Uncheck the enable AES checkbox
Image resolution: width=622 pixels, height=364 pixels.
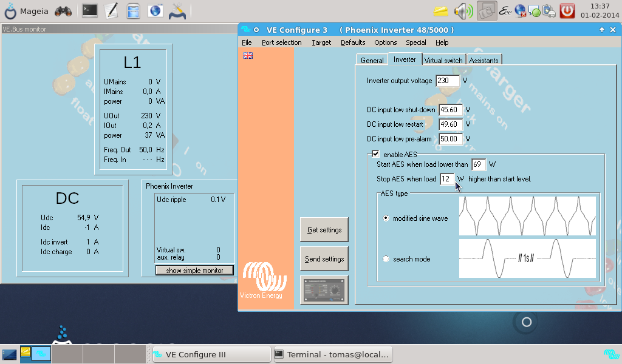pos(376,154)
